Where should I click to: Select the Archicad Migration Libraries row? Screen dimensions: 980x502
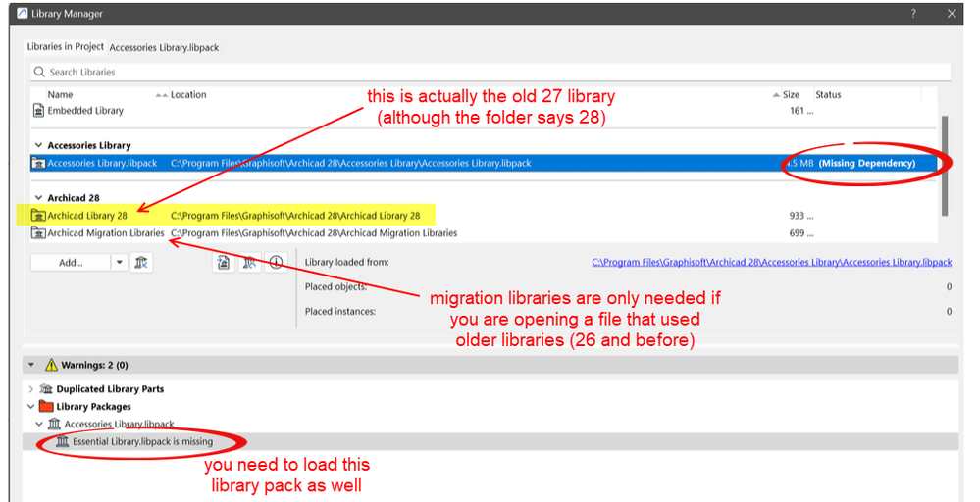click(x=485, y=233)
